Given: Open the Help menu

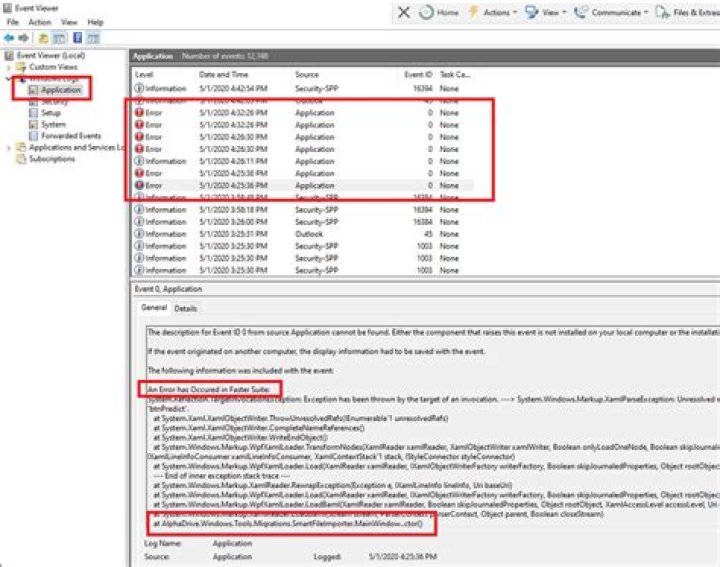Looking at the screenshot, I should coord(96,22).
